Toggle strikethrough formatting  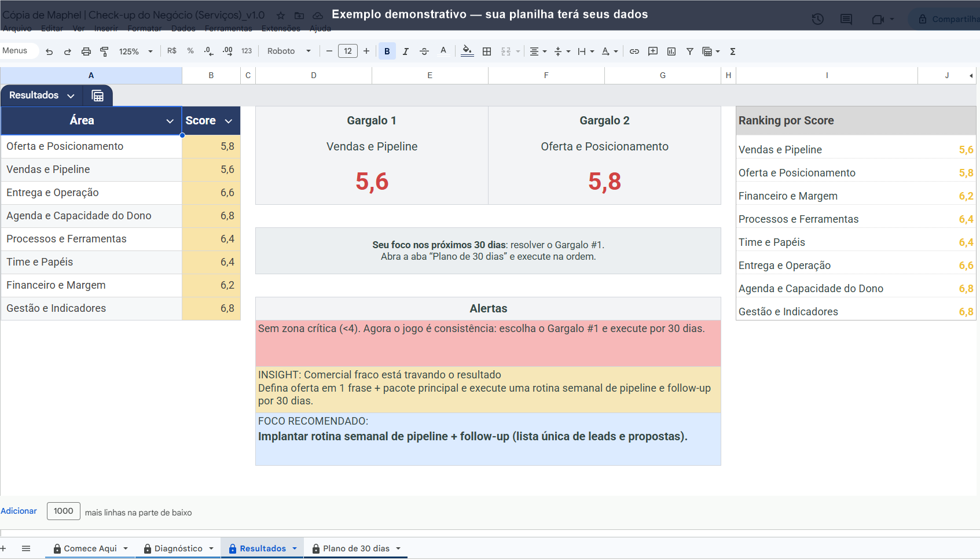click(424, 51)
